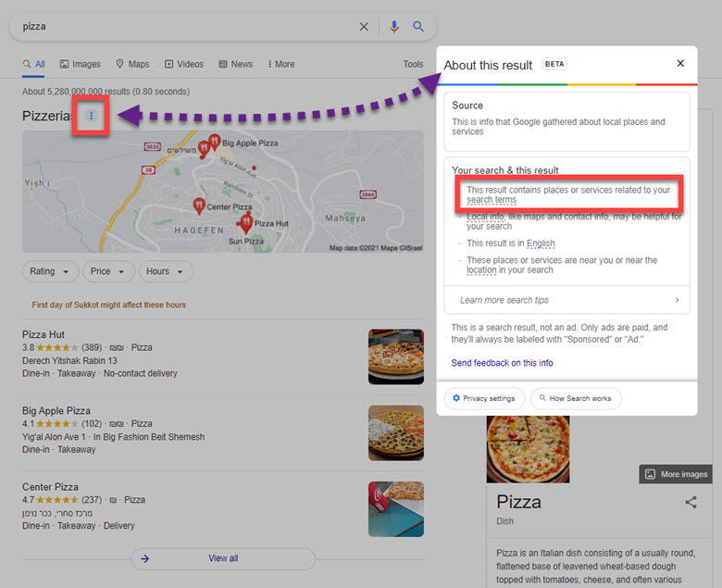Click the View all button

[223, 558]
